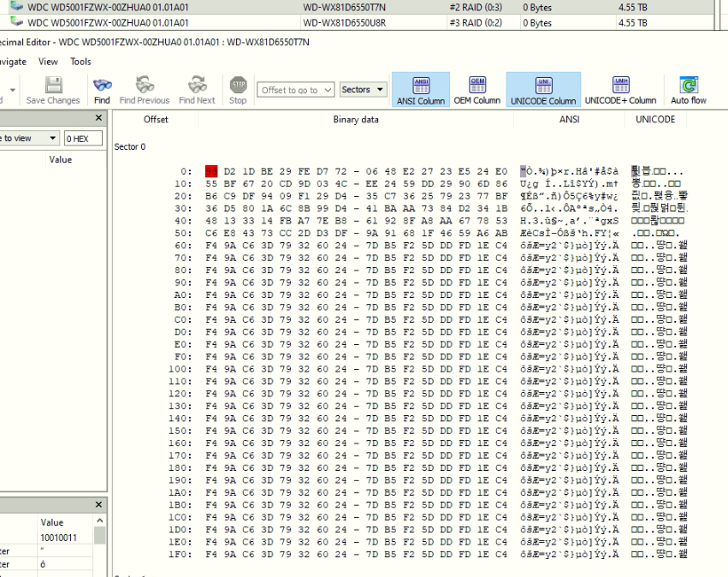Open the Tools menu

[x=80, y=61]
